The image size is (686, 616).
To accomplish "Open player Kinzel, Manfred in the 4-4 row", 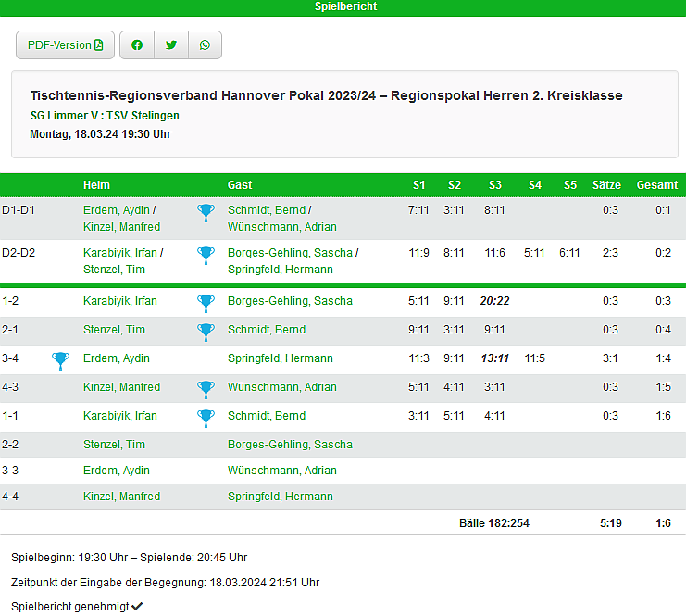I will [x=121, y=497].
